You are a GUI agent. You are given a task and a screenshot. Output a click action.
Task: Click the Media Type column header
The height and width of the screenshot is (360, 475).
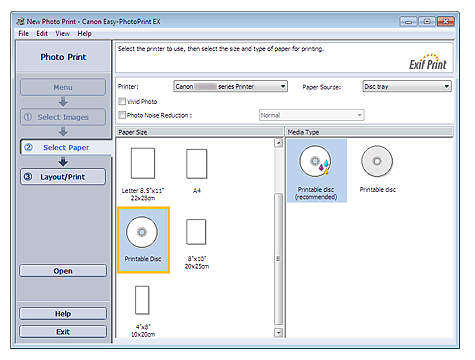pos(369,132)
